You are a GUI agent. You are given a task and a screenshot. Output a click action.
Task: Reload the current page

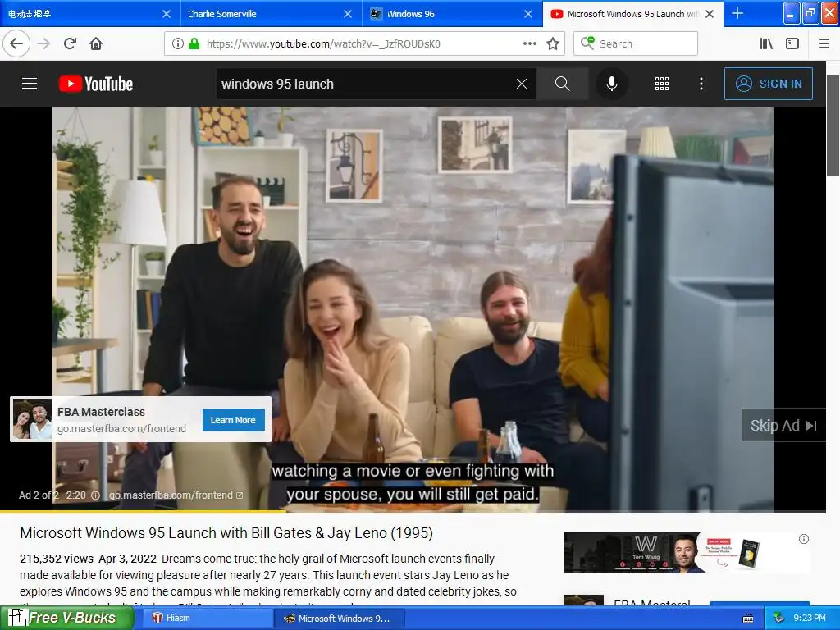tap(71, 44)
